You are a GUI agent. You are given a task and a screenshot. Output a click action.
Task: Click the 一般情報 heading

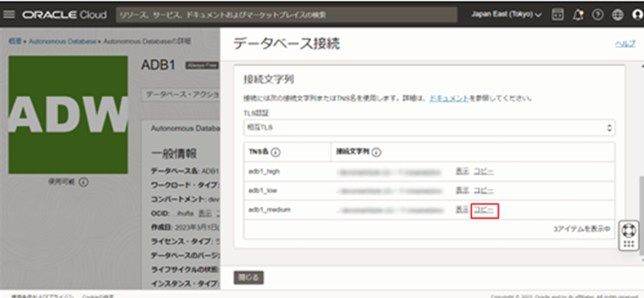click(x=174, y=153)
